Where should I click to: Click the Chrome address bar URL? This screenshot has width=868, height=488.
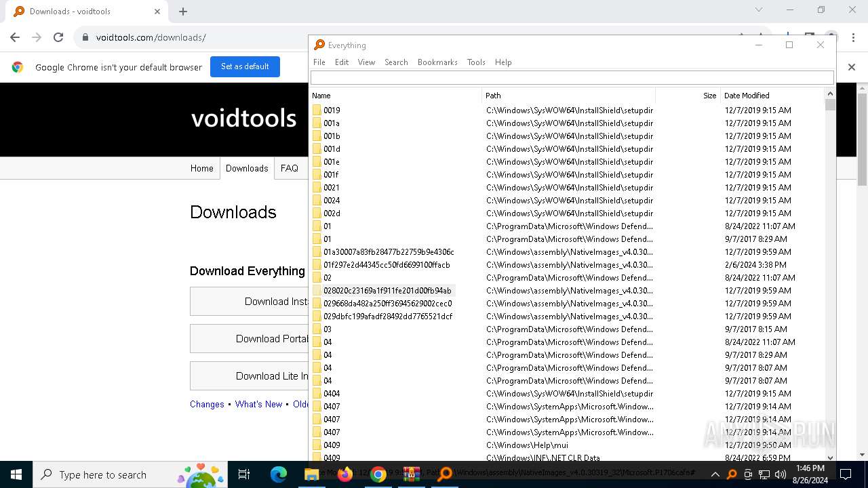(151, 37)
